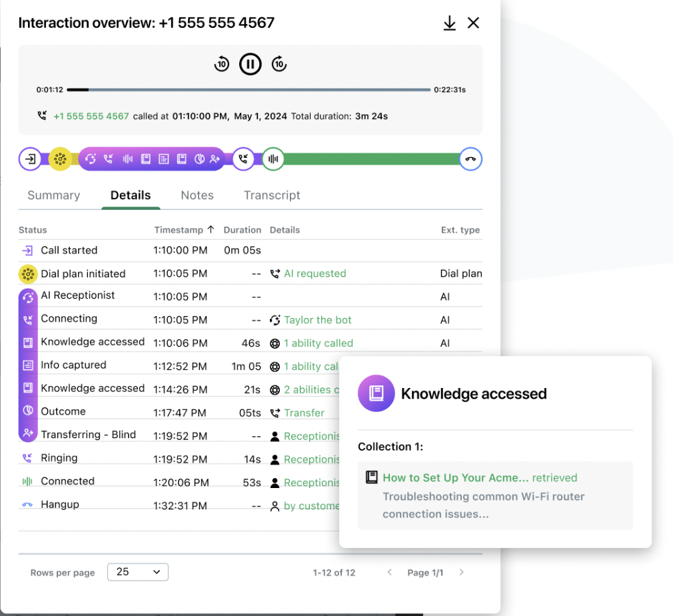Seek on the audio progress bar
The height and width of the screenshot is (616, 673).
tap(249, 90)
